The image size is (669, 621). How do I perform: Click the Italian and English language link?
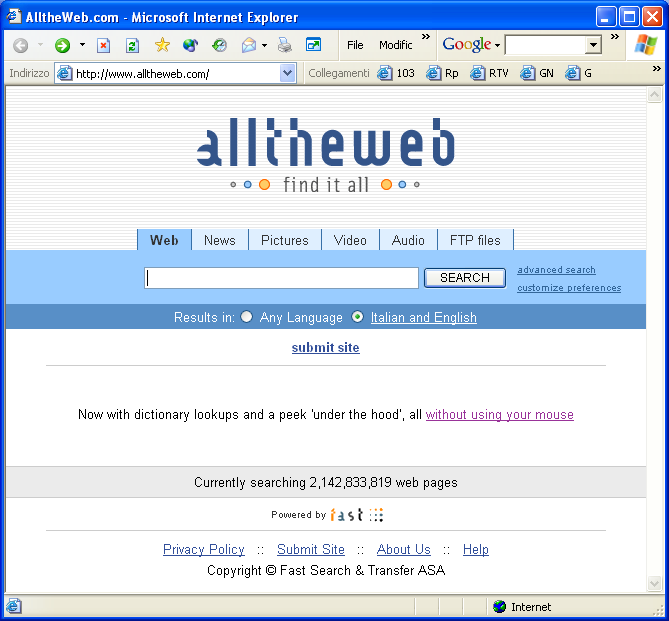tap(424, 317)
